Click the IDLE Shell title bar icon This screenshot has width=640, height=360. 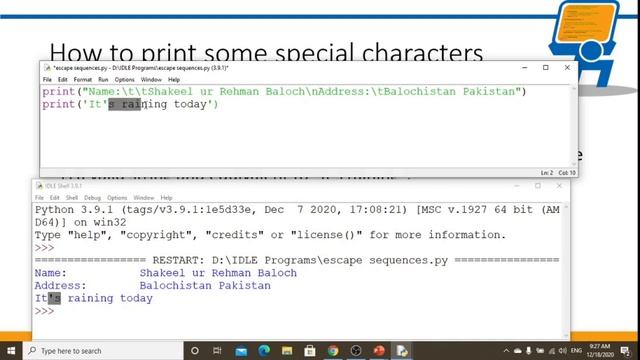coord(39,186)
